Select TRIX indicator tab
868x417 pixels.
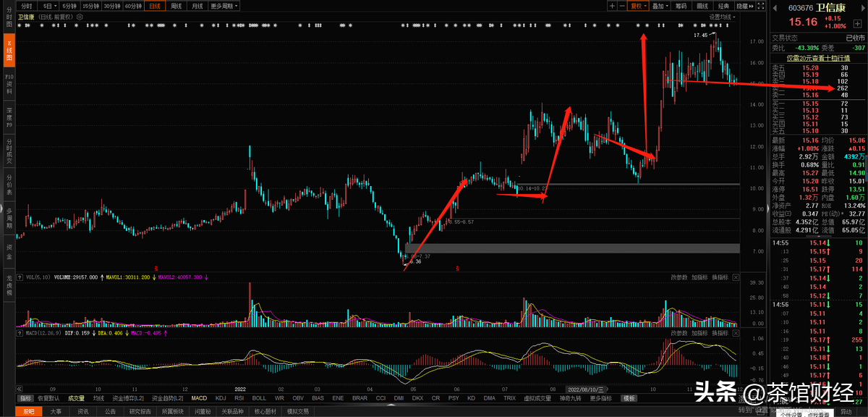[x=510, y=398]
